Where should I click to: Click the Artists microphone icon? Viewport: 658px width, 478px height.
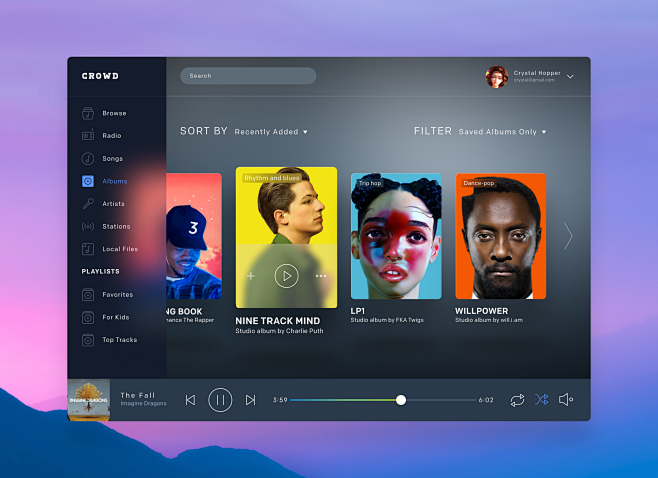coord(88,204)
